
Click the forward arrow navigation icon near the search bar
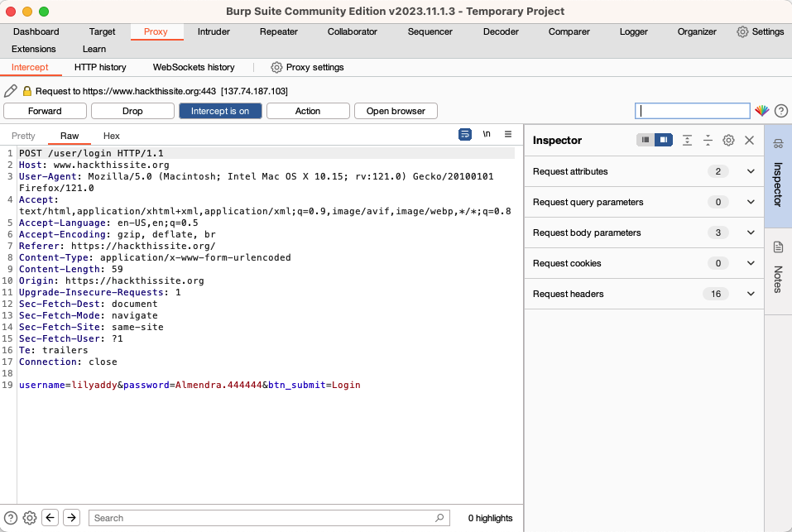click(x=70, y=517)
